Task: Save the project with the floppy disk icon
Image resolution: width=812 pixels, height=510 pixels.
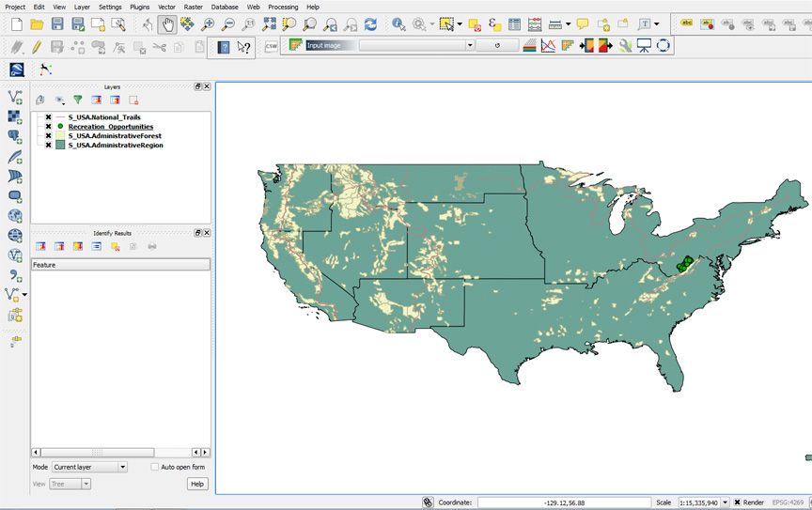Action: tap(57, 24)
